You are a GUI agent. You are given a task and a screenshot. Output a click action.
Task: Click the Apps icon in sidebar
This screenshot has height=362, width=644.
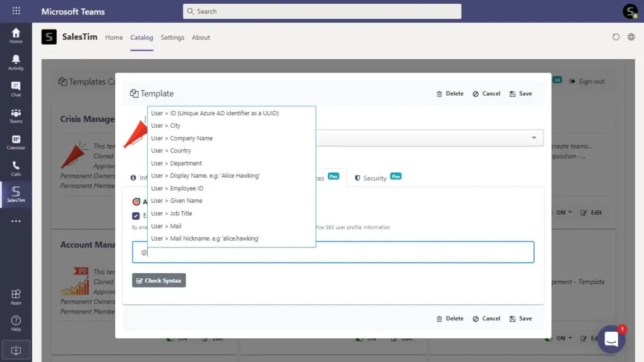click(16, 297)
